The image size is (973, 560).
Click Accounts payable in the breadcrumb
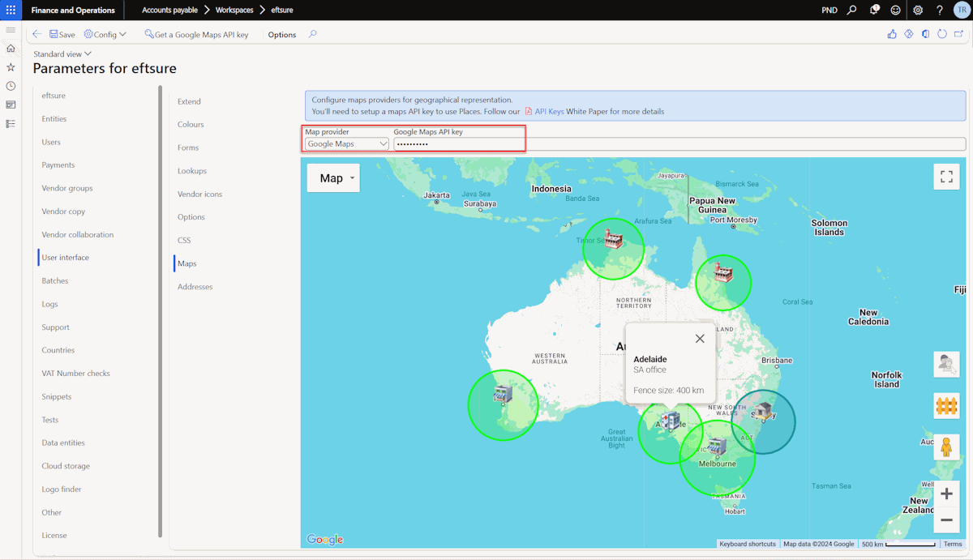pyautogui.click(x=169, y=11)
